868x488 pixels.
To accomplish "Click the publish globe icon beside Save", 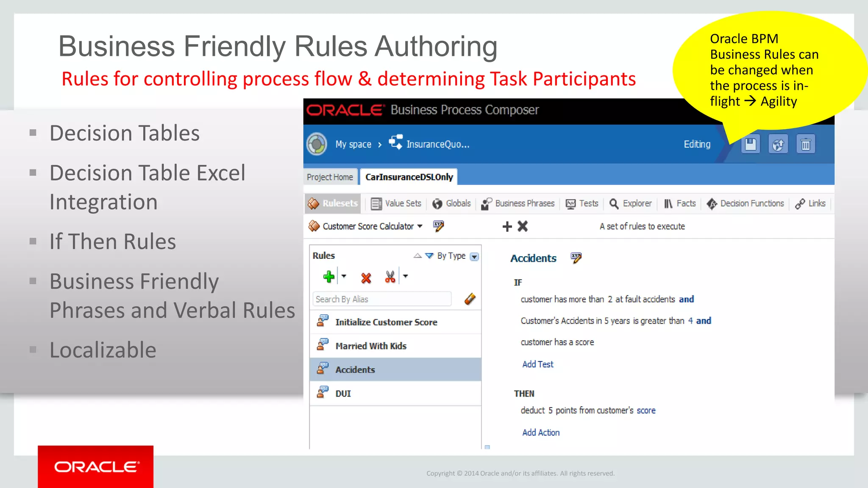I will pos(778,144).
